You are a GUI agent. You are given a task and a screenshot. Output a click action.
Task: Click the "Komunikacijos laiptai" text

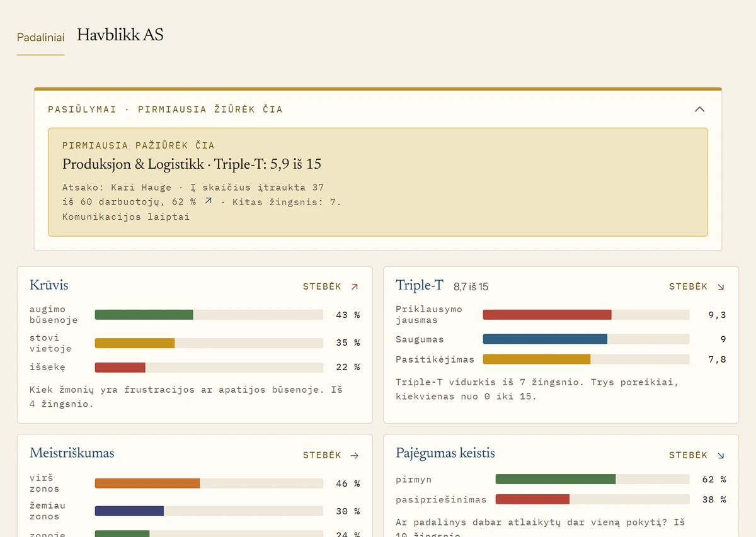click(126, 217)
